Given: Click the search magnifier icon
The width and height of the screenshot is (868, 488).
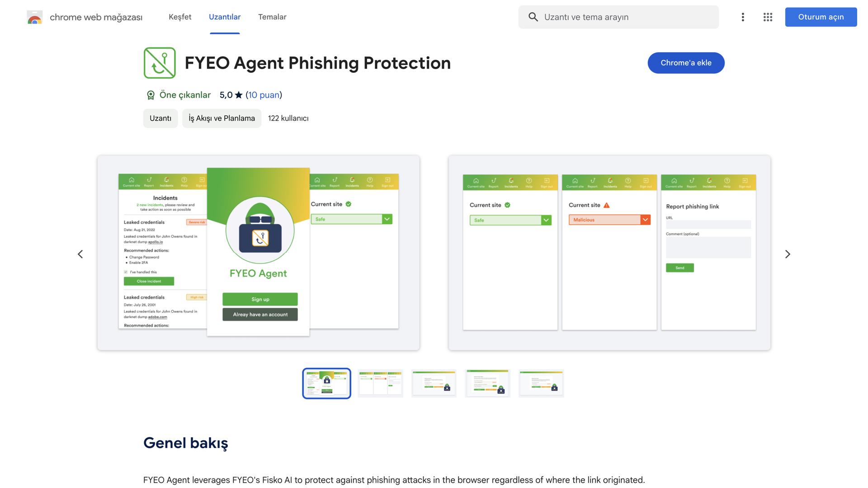Looking at the screenshot, I should click(533, 17).
